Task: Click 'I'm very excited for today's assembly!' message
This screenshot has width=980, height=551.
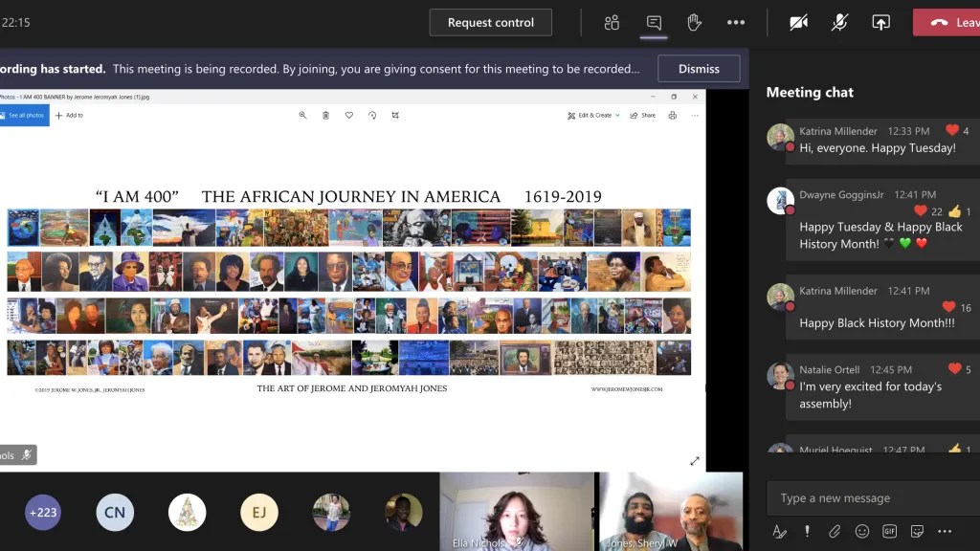Action: [x=870, y=395]
